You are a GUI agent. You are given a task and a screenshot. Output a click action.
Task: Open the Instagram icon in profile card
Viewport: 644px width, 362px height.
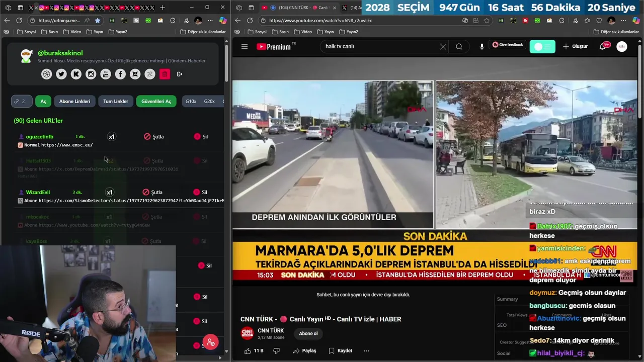(x=91, y=74)
